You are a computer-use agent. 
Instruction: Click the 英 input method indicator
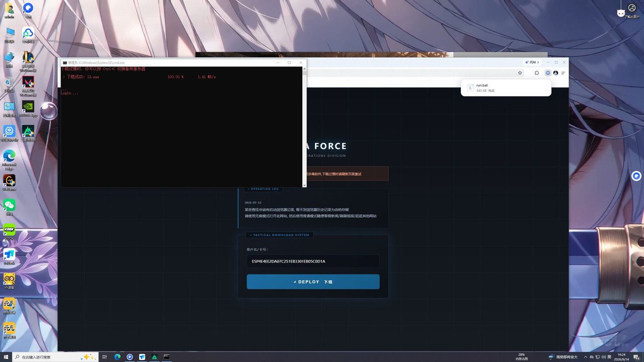click(609, 357)
